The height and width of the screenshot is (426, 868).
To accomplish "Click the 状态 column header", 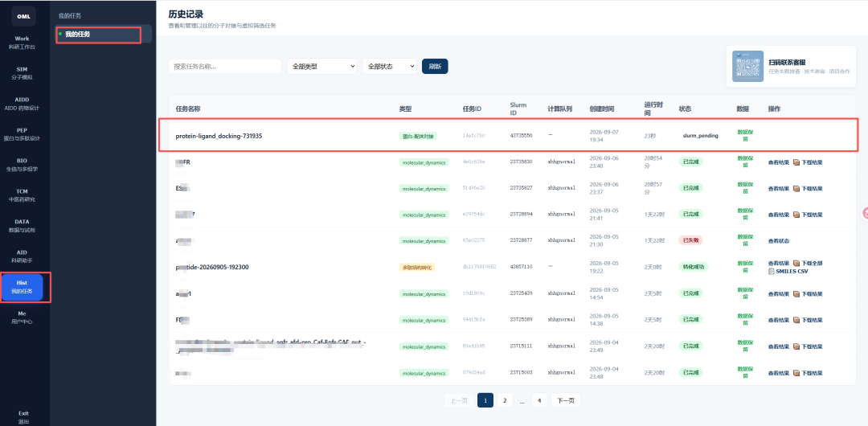I will pyautogui.click(x=685, y=109).
